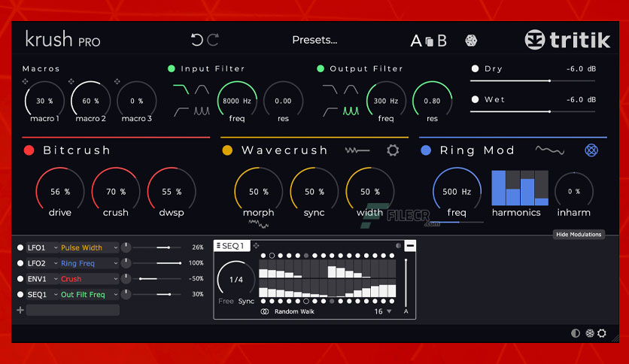Open the SEQ1 source dropdown
This screenshot has width=629, height=364.
point(43,295)
